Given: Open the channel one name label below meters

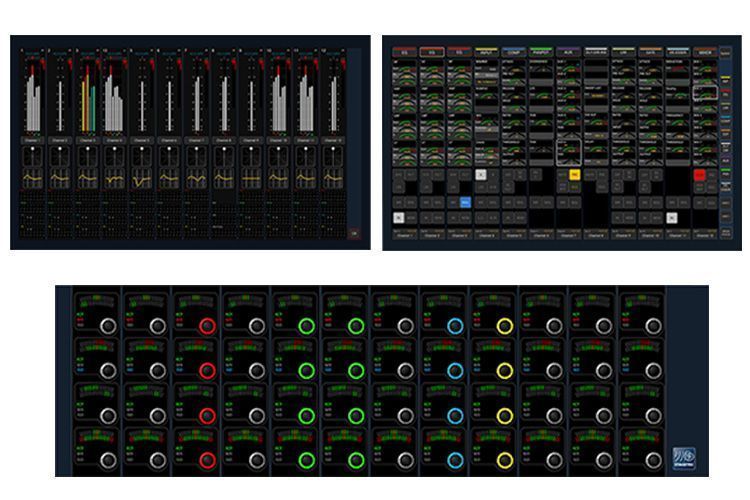Looking at the screenshot, I should click(x=33, y=141).
